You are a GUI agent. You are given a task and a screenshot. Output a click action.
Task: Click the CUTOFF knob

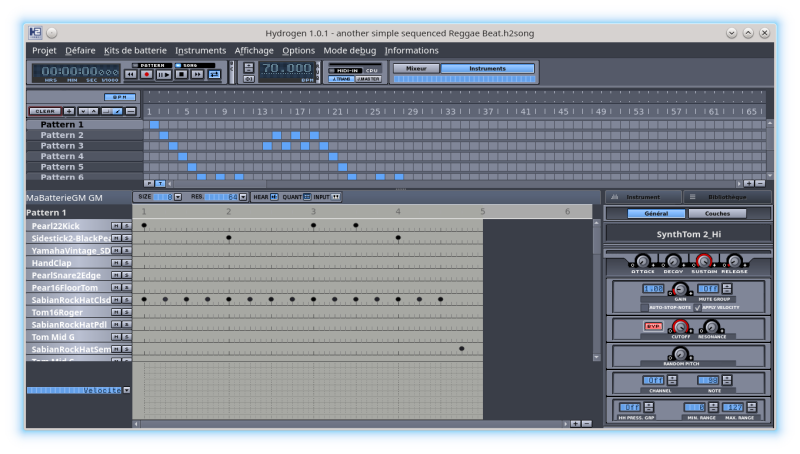click(x=680, y=326)
